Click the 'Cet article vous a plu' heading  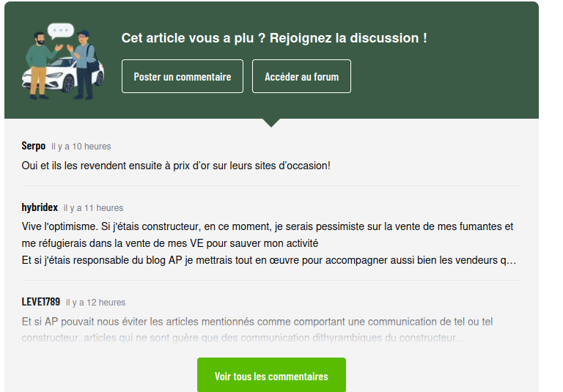[x=274, y=38]
